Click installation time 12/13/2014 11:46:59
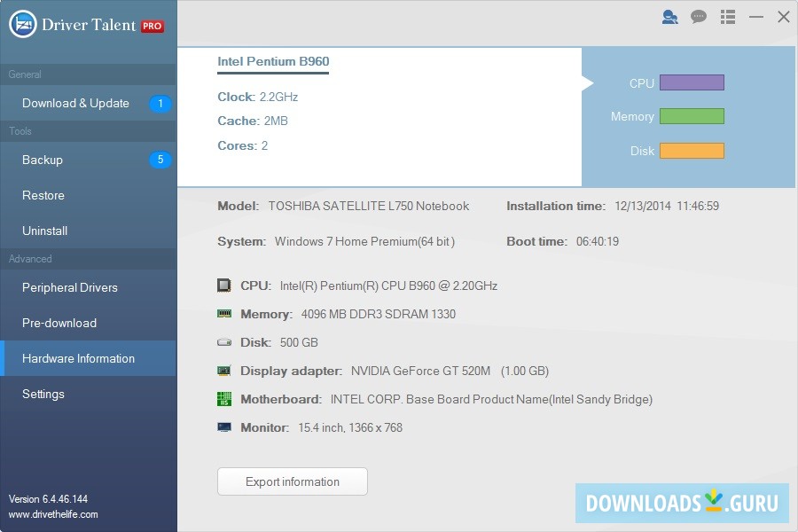 (x=667, y=207)
